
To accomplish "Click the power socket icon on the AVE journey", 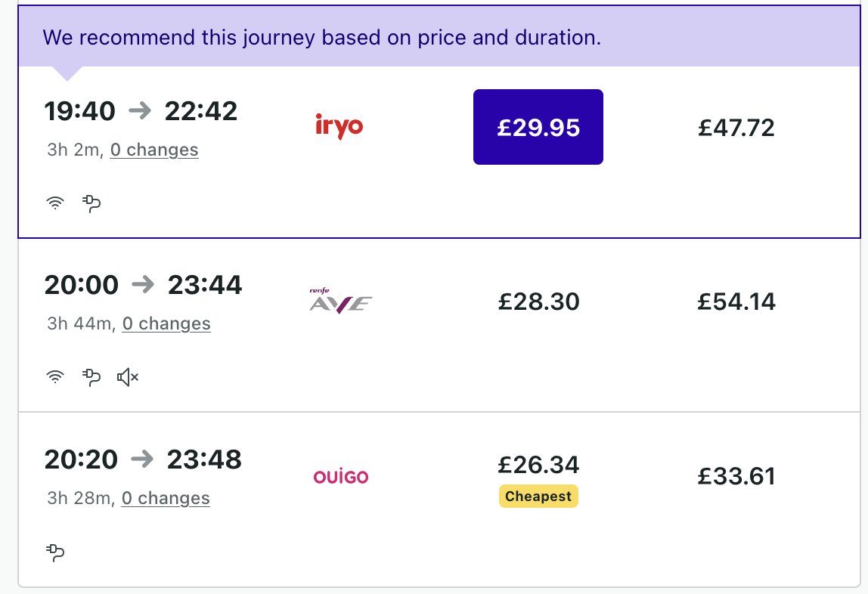I will click(x=92, y=378).
